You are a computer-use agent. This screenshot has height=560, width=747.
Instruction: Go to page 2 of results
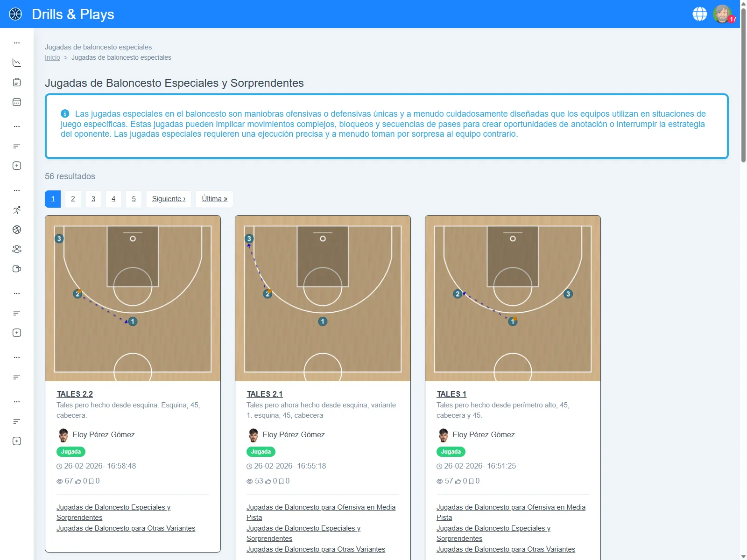click(73, 199)
